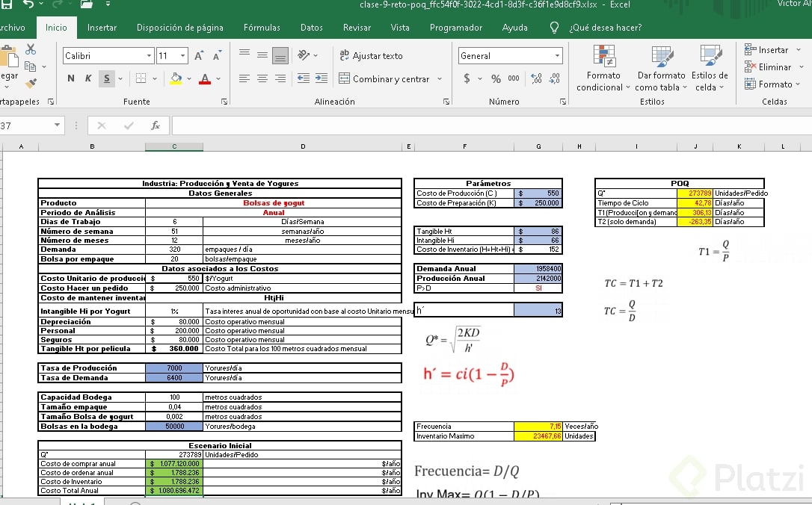Toggle underline S button
This screenshot has width=812, height=505.
(107, 78)
